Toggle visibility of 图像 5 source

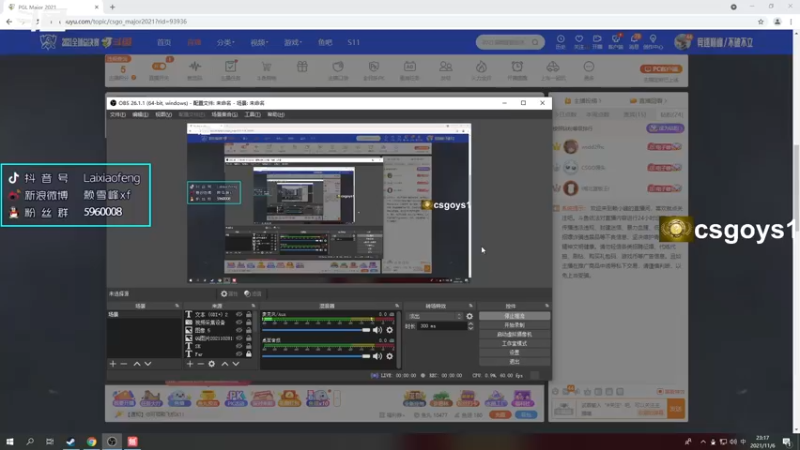coord(239,330)
